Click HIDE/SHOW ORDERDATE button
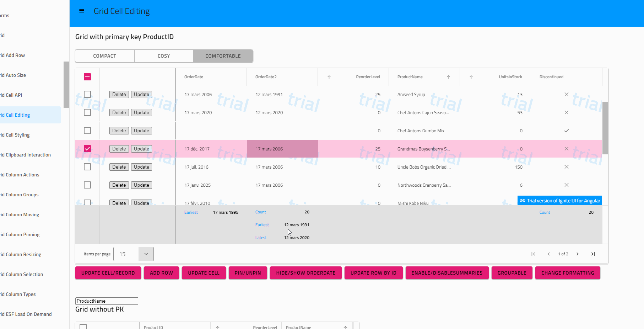This screenshot has width=644, height=329. click(x=306, y=273)
